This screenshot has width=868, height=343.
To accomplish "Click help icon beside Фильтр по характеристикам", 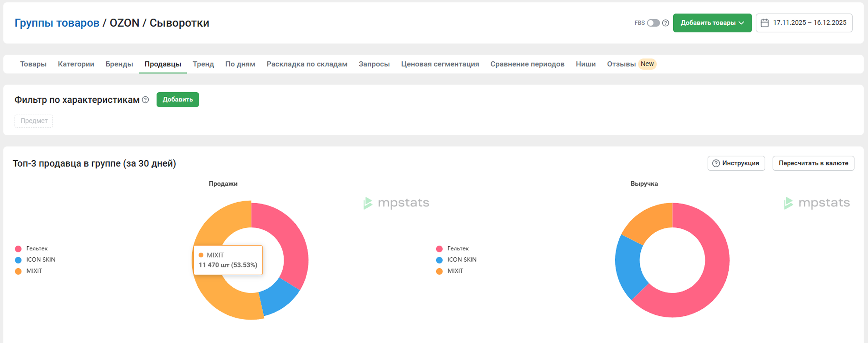I will (145, 100).
